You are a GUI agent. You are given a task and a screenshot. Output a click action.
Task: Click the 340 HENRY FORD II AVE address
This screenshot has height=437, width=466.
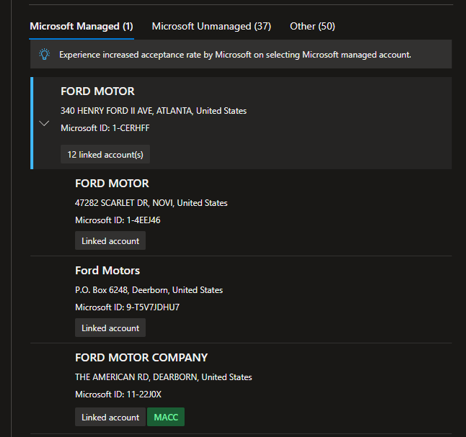(153, 111)
